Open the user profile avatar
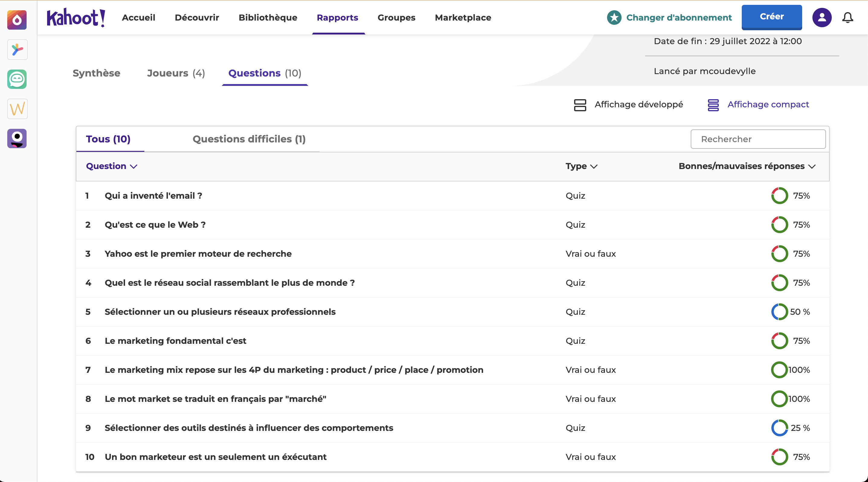 [821, 18]
